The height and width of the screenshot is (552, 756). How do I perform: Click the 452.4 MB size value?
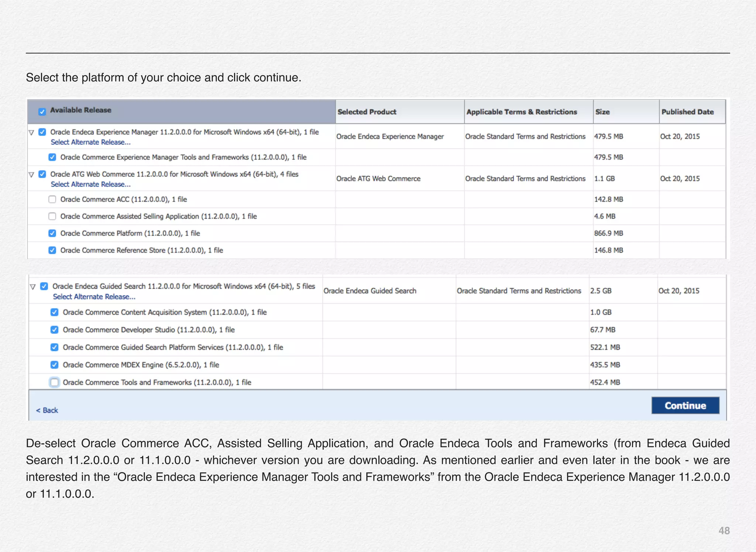tap(605, 382)
